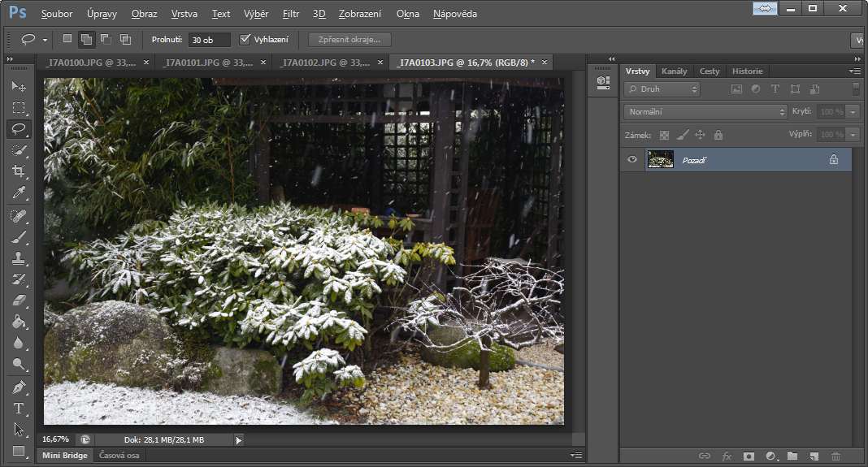868x467 pixels.
Task: Toggle the layer filter switch on
Action: pyautogui.click(x=856, y=89)
